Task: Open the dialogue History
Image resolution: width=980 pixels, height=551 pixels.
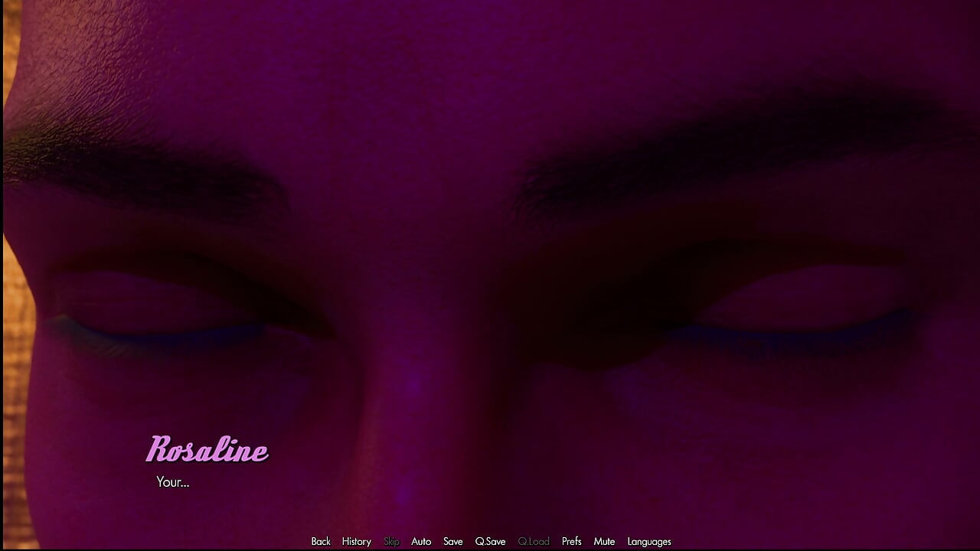Action: coord(356,541)
